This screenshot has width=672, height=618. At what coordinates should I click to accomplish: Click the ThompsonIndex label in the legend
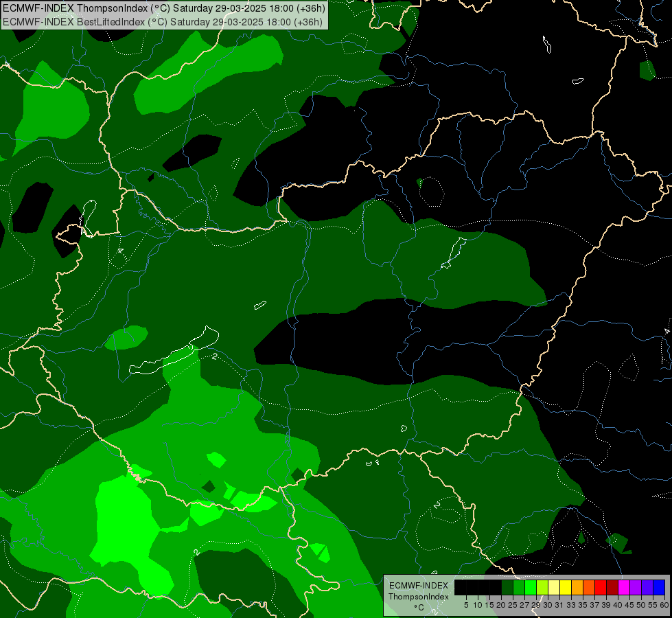tap(419, 597)
